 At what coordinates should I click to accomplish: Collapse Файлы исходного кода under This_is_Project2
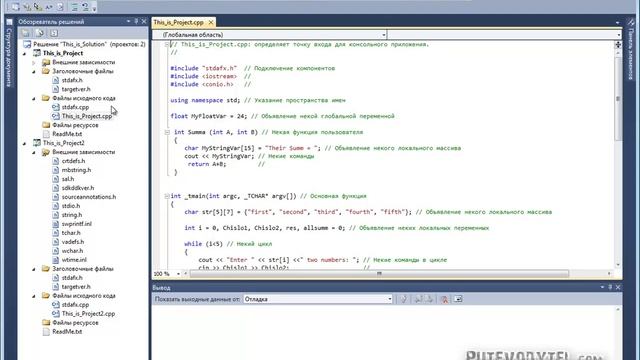[x=34, y=296]
